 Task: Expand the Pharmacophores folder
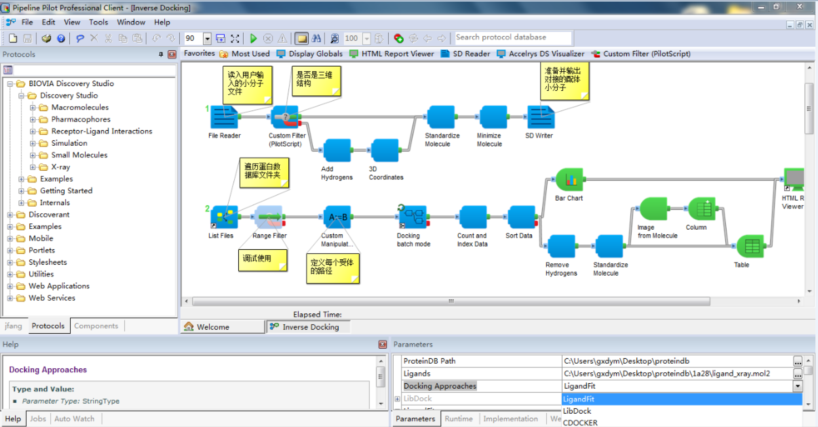(x=32, y=119)
